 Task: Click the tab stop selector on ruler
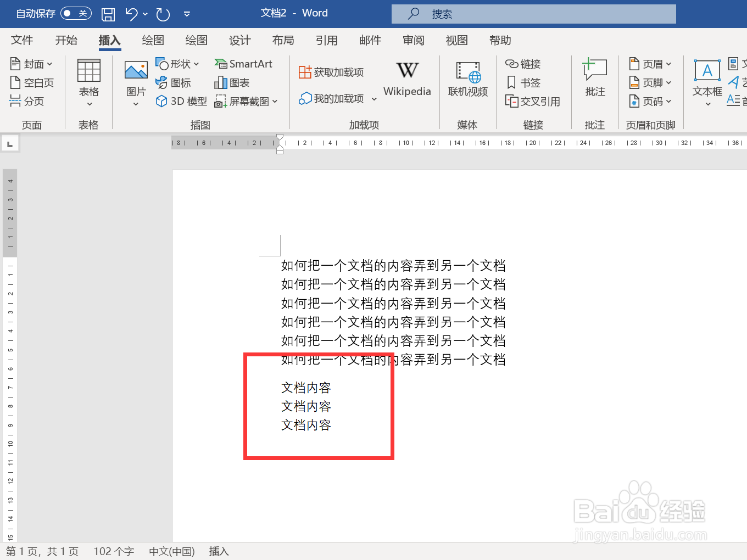(10, 144)
